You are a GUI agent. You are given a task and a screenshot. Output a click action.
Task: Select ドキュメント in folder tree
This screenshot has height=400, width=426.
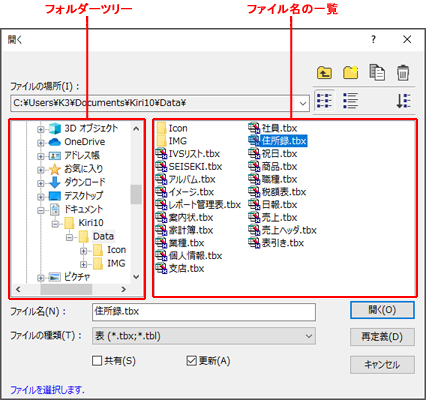click(x=84, y=209)
